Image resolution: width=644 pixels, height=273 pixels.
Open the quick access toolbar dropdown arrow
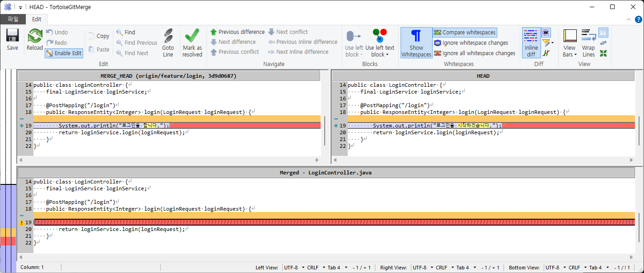[21, 7]
